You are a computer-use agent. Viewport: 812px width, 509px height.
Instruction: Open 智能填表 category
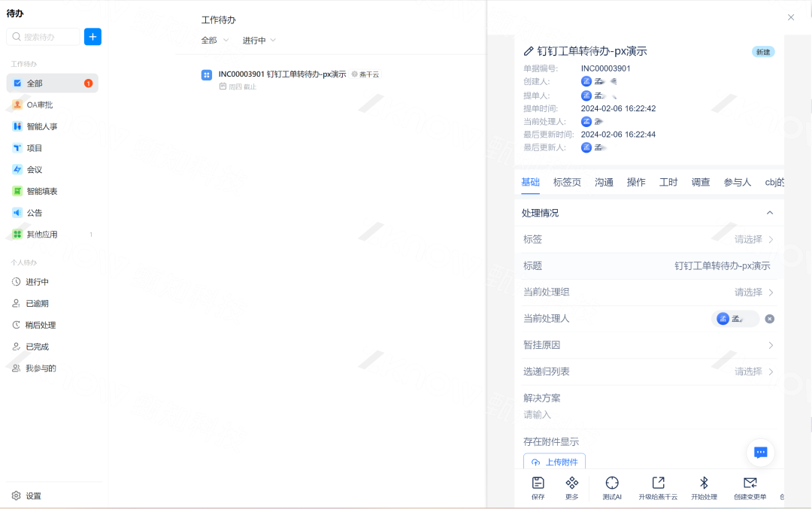click(x=53, y=191)
